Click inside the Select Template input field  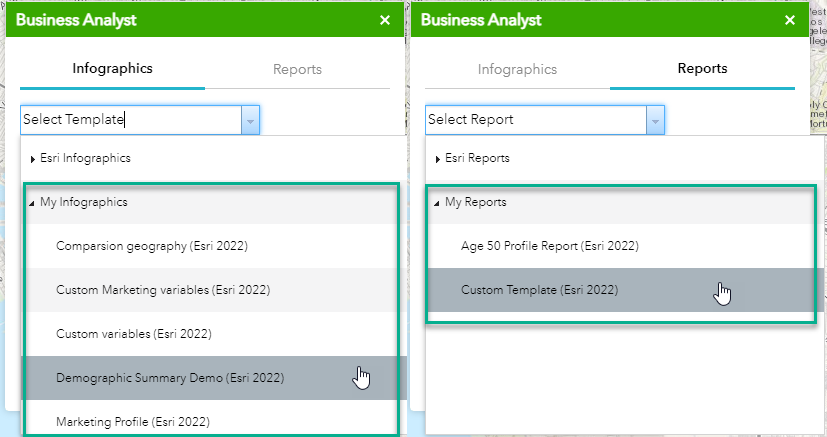pos(131,120)
